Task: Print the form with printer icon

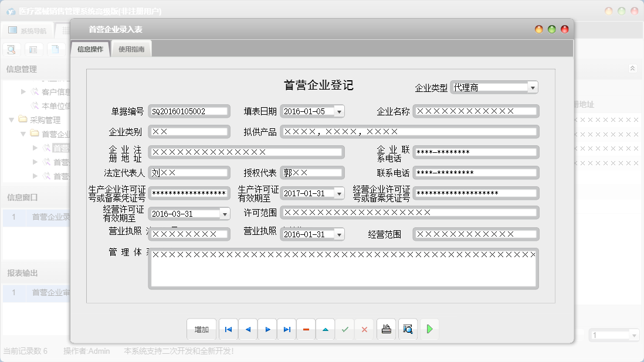Action: click(386, 329)
